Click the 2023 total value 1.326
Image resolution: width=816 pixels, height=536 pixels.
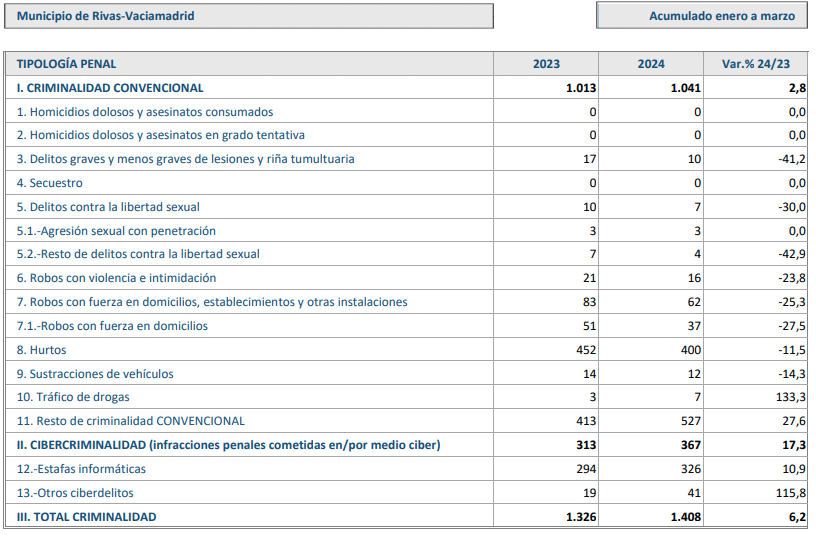tap(581, 517)
